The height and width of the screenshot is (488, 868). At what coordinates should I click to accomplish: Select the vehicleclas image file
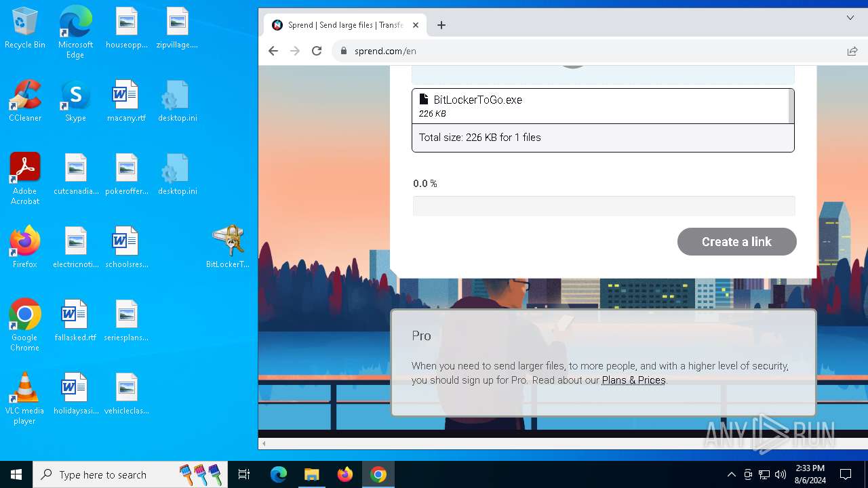127,394
